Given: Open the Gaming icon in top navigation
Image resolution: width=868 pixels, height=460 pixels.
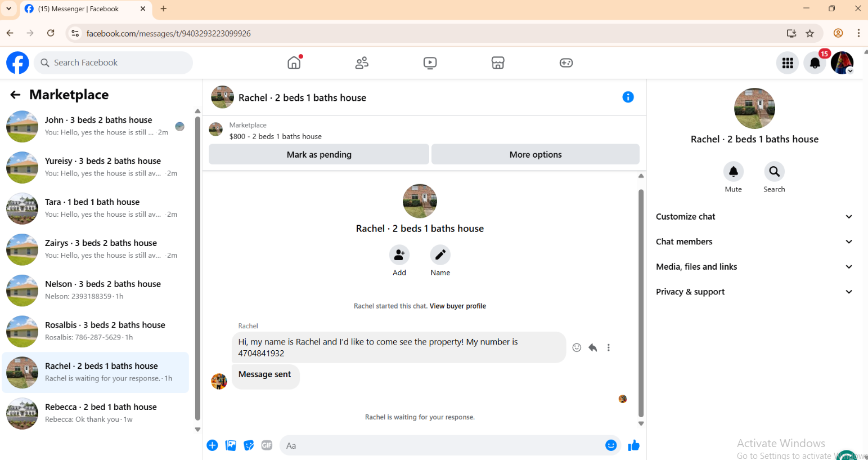Looking at the screenshot, I should coord(566,62).
